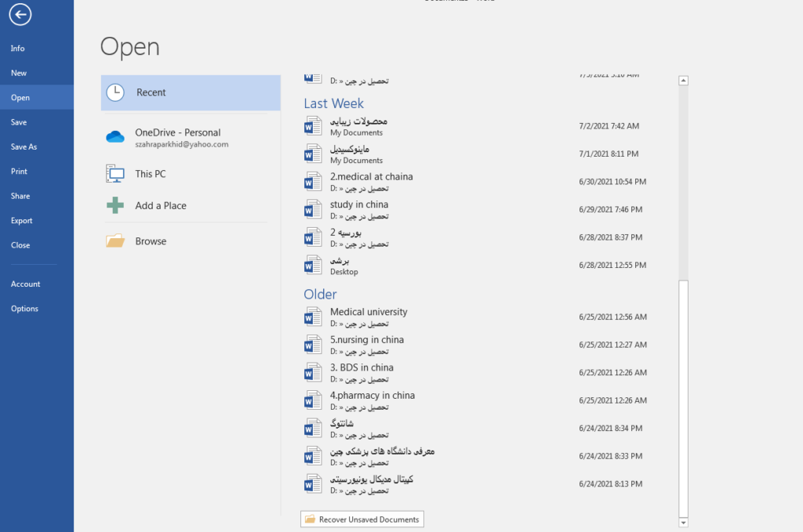Open the Account page
Image resolution: width=803 pixels, height=532 pixels.
coord(37,284)
